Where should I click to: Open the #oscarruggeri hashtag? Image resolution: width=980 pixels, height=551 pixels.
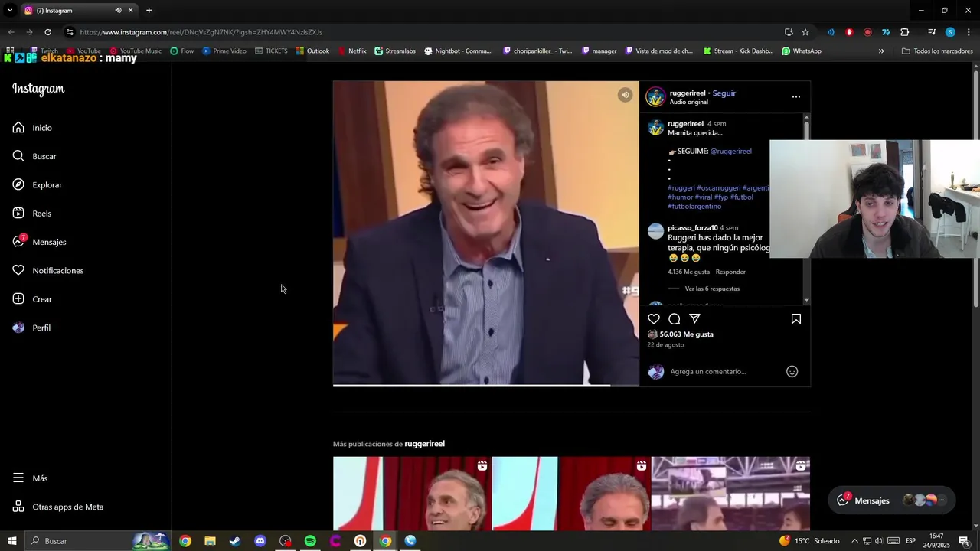tap(718, 188)
